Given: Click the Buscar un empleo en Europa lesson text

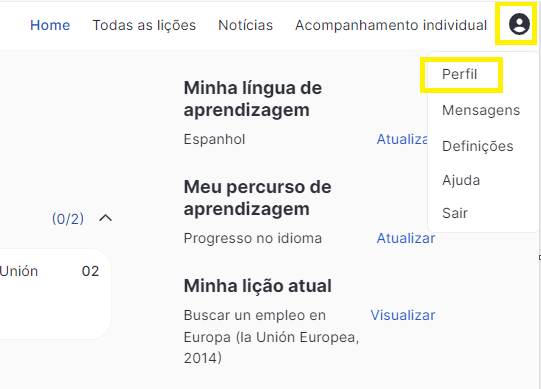Looking at the screenshot, I should tap(272, 337).
